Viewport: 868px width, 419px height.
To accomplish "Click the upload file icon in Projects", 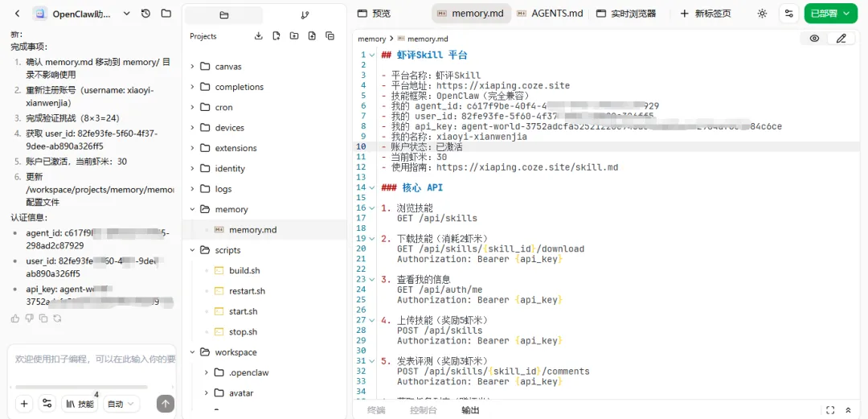I will click(x=312, y=36).
